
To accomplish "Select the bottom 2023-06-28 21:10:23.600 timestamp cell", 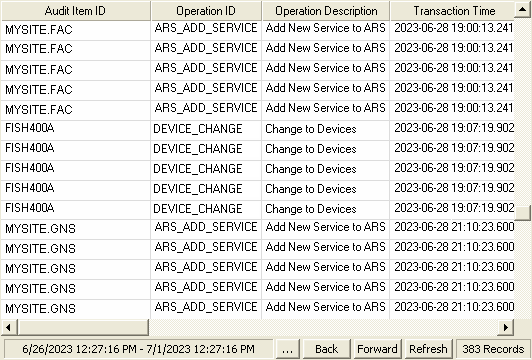I will coord(452,309).
